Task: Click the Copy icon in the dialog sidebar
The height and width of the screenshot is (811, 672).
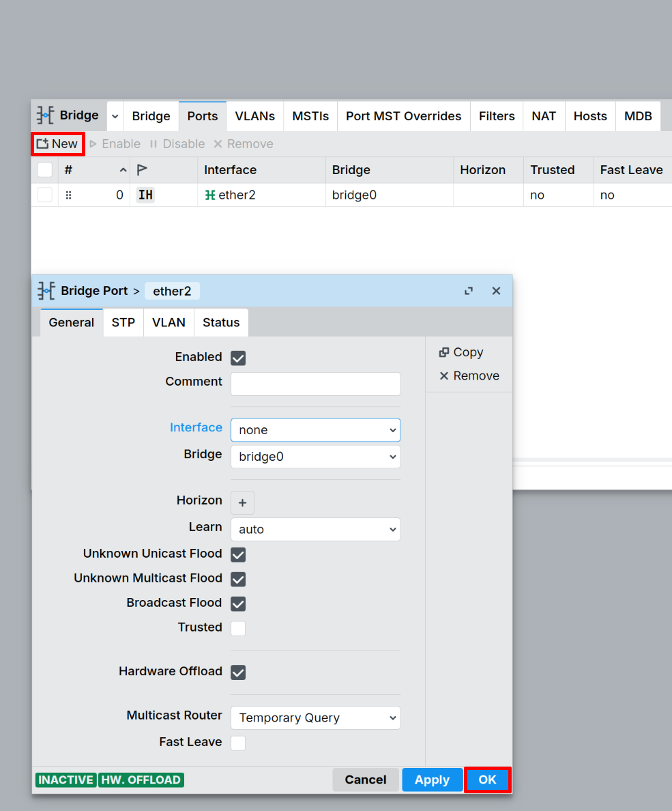Action: click(446, 352)
